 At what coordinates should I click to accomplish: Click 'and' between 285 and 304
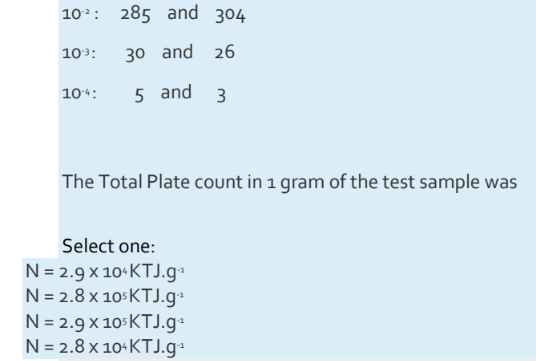coord(183,13)
